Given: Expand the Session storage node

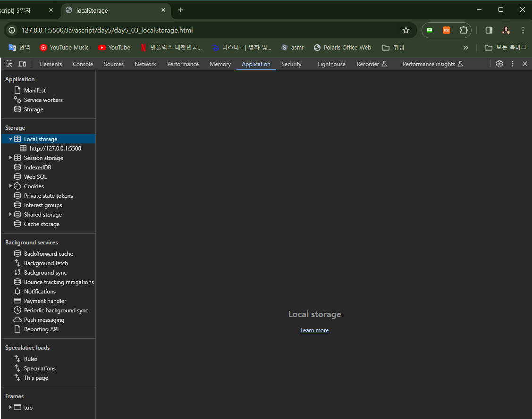Looking at the screenshot, I should pyautogui.click(x=10, y=158).
